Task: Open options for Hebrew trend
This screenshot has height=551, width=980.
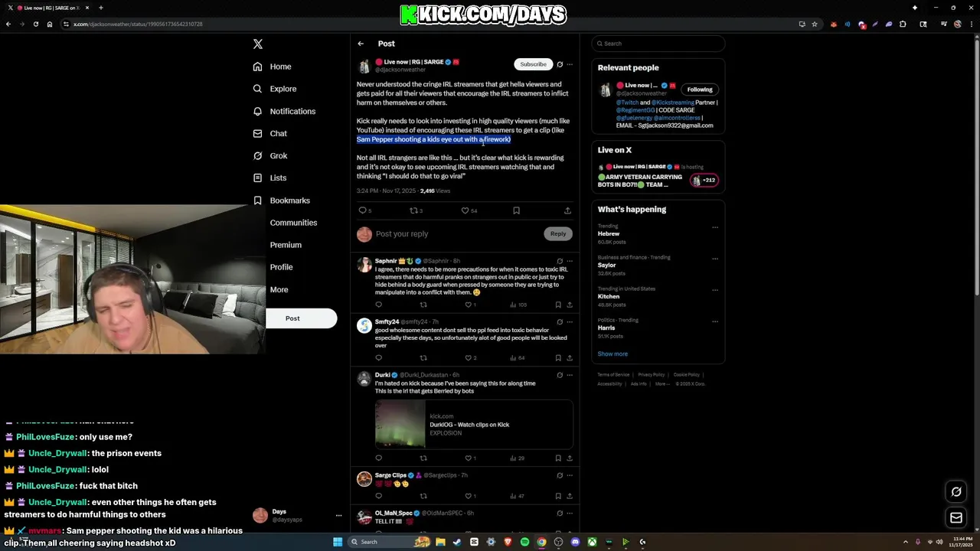Action: click(715, 227)
